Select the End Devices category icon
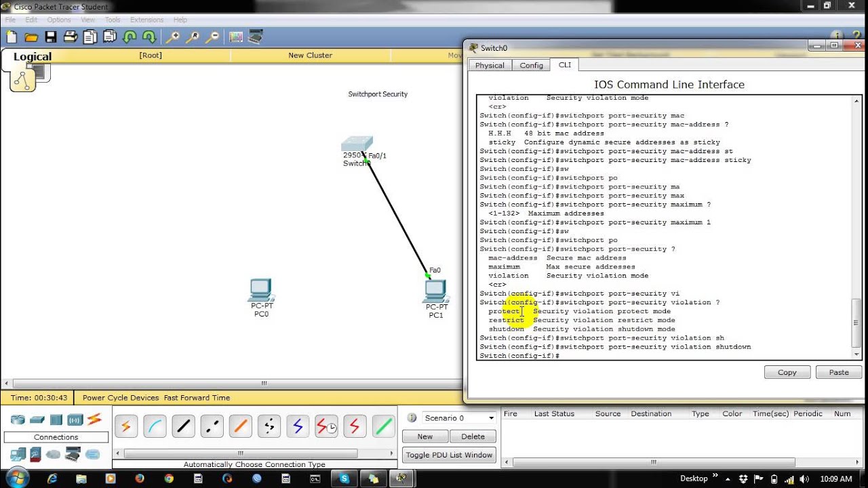The height and width of the screenshot is (488, 868). [18, 454]
